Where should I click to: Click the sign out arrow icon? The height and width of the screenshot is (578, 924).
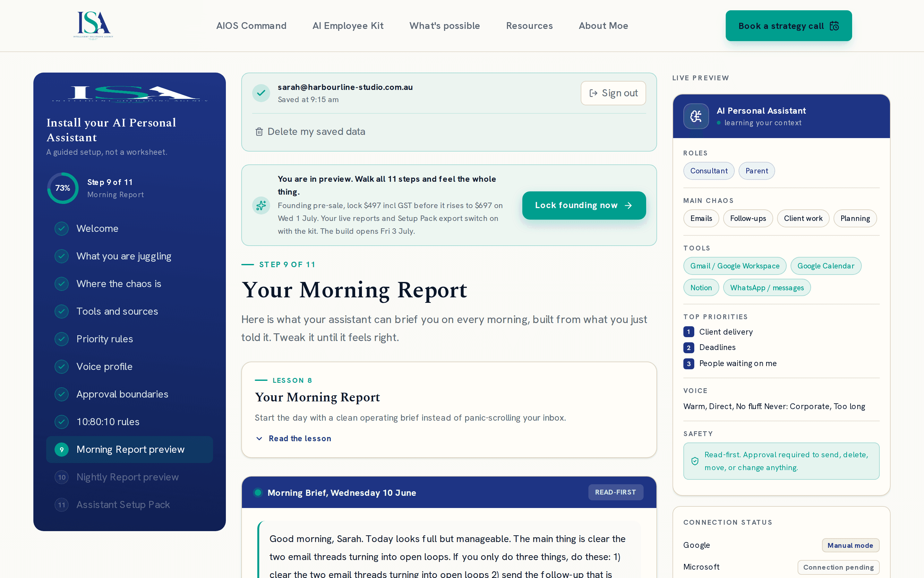click(x=593, y=93)
